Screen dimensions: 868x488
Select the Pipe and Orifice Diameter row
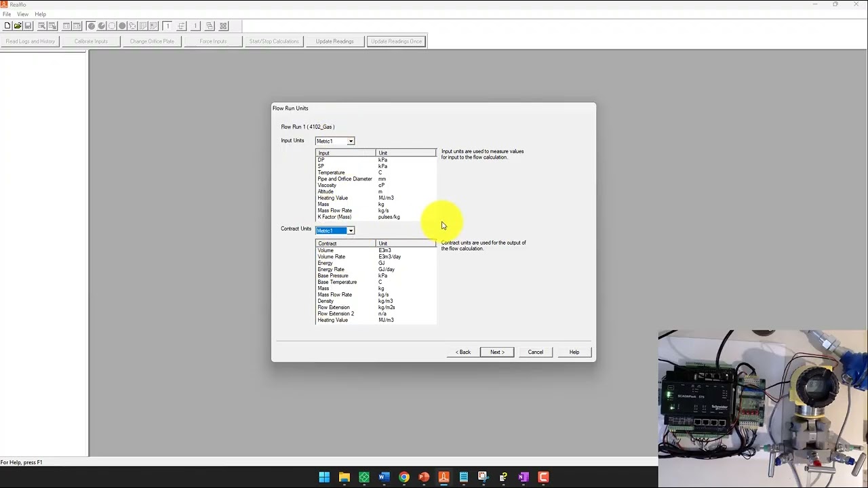click(376, 179)
